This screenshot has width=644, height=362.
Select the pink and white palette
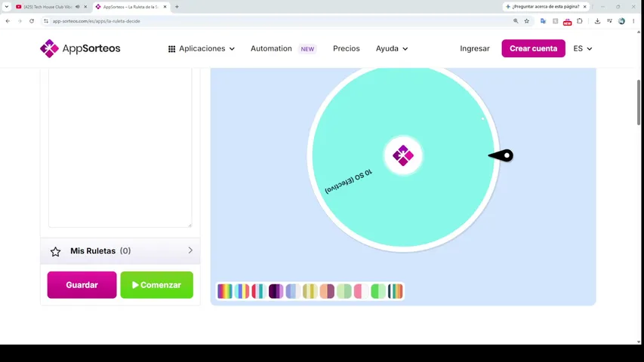[x=361, y=291]
